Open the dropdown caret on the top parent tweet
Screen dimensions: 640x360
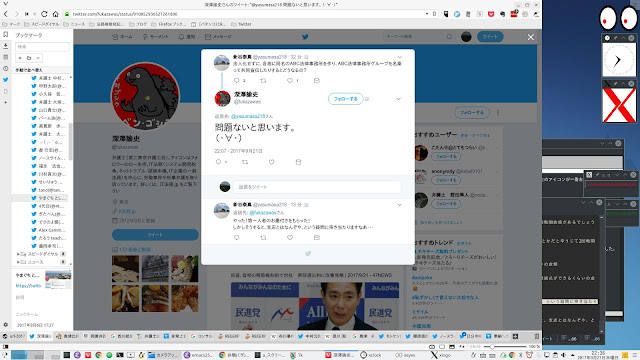coord(400,57)
